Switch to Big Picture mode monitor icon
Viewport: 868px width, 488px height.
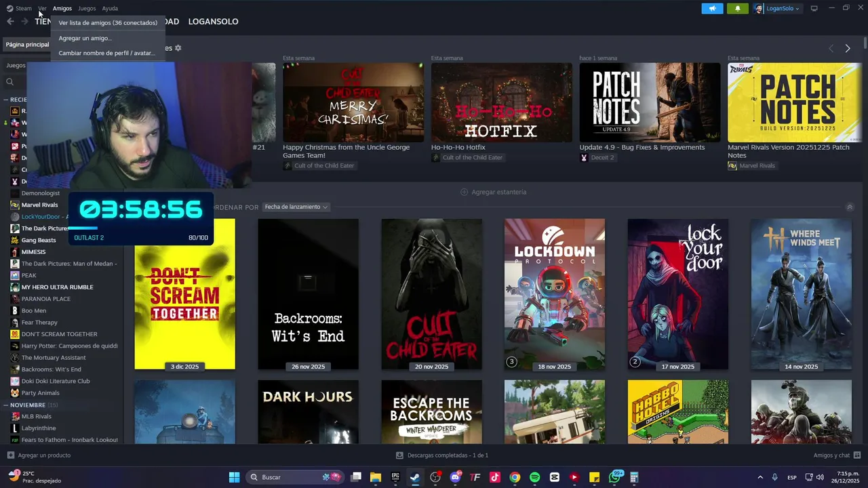coord(814,8)
